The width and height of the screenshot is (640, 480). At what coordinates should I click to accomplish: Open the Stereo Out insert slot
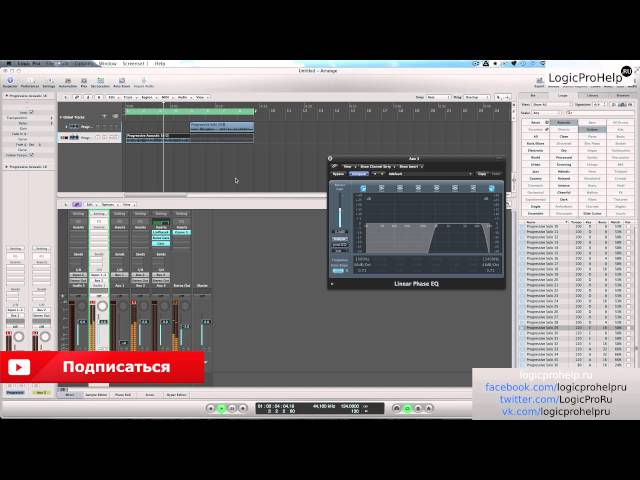click(182, 232)
